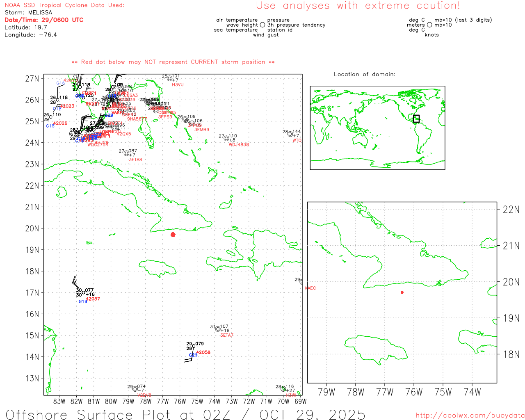Click the WDG2754 station label
525x420 pixels.
point(98,144)
